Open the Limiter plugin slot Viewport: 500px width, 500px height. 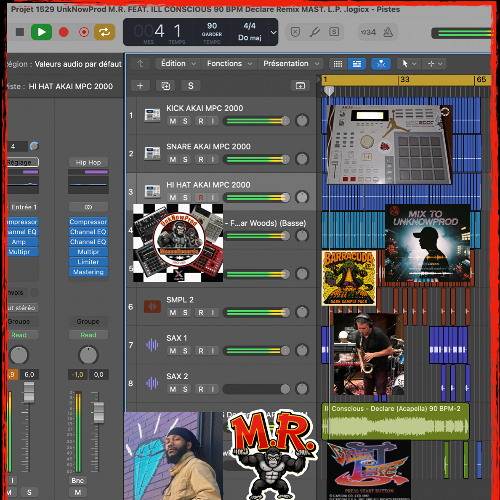[88, 262]
